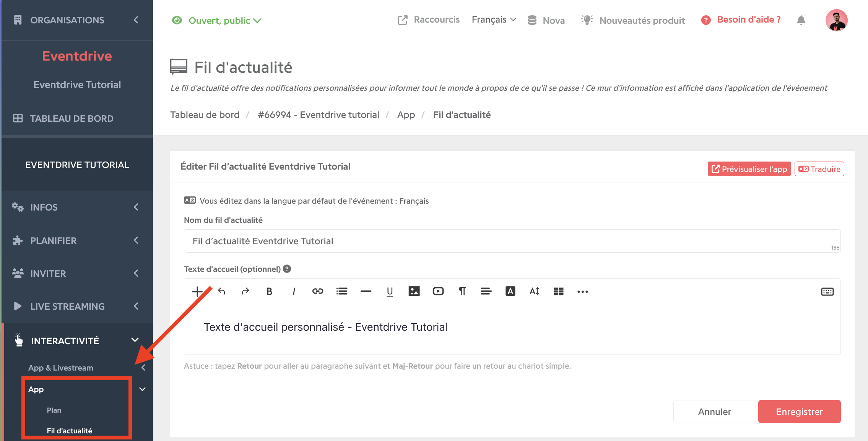Click the Enregistrer button
Viewport: 868px width, 441px height.
point(799,412)
